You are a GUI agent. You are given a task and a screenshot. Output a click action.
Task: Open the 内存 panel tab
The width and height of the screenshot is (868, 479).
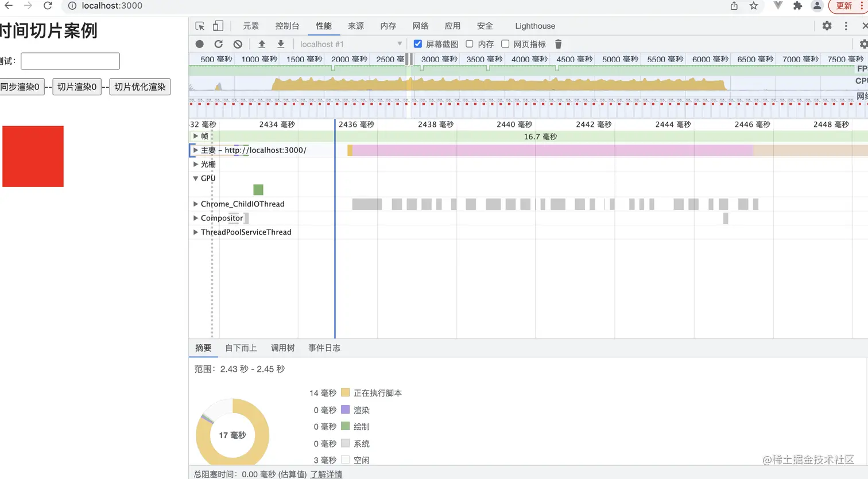click(388, 26)
